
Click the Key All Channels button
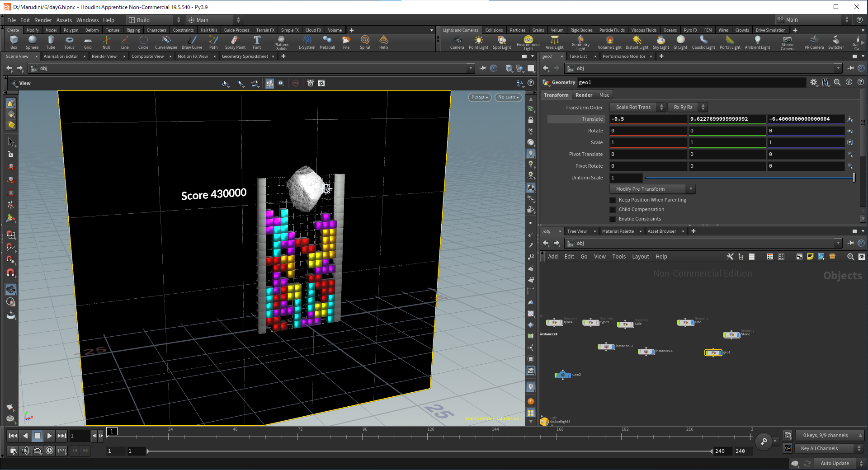(x=829, y=448)
